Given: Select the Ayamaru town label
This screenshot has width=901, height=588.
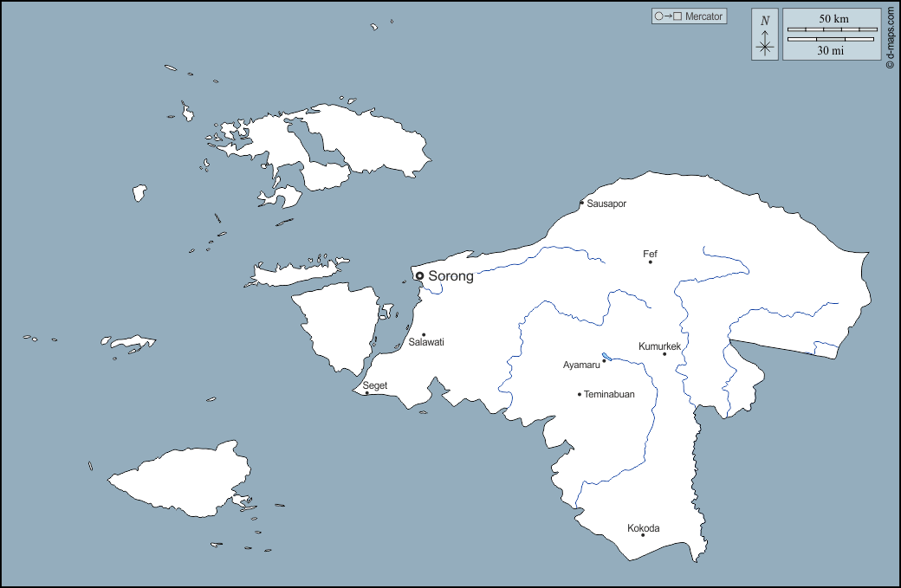Looking at the screenshot, I should pyautogui.click(x=581, y=365).
